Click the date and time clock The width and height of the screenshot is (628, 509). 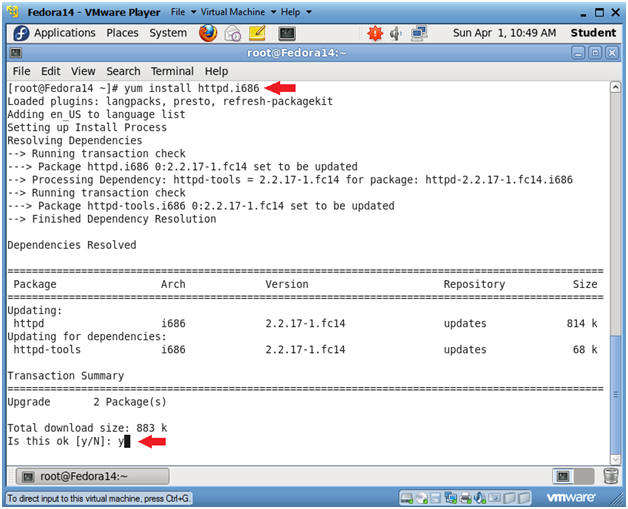click(x=504, y=33)
